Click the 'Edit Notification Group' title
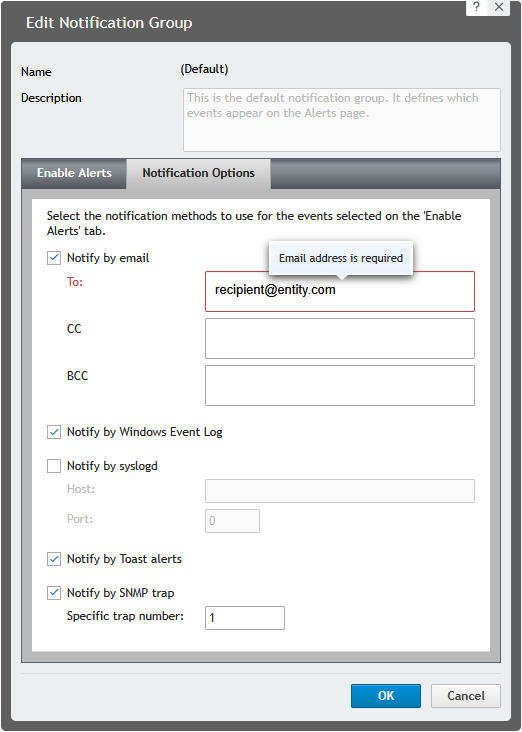 [x=109, y=23]
